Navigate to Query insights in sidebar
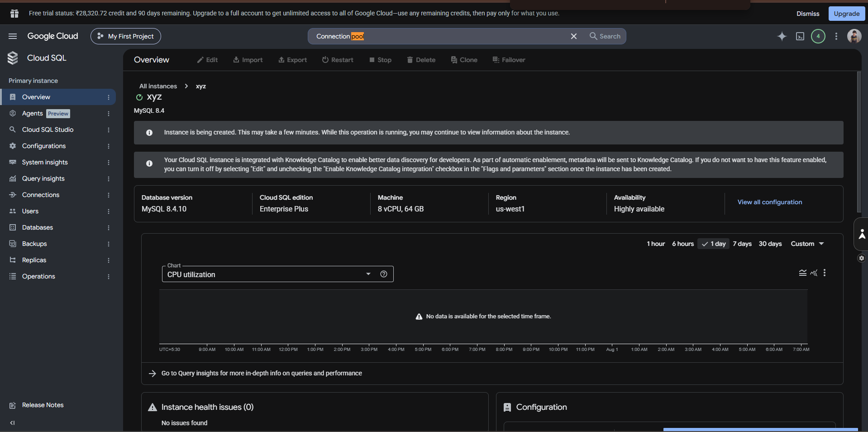Viewport: 868px width, 432px height. pyautogui.click(x=43, y=178)
